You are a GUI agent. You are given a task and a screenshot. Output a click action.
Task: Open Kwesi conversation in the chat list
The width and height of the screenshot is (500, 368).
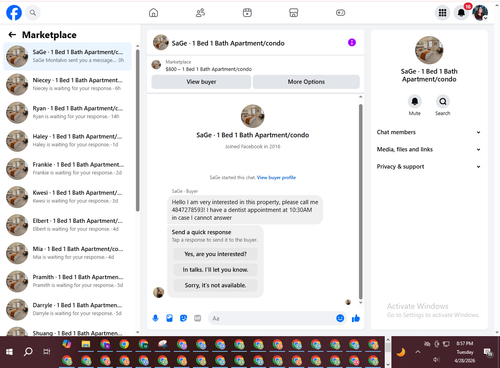pyautogui.click(x=68, y=197)
